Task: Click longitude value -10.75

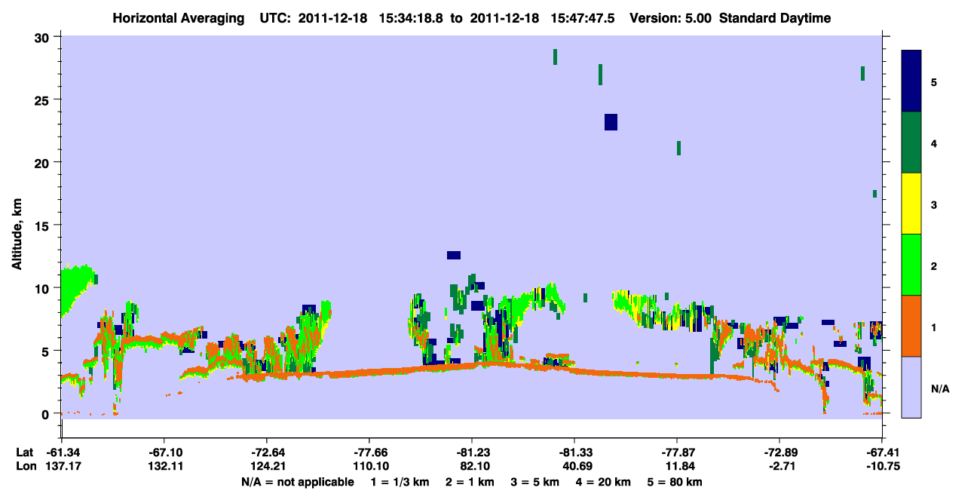Action: (x=882, y=466)
